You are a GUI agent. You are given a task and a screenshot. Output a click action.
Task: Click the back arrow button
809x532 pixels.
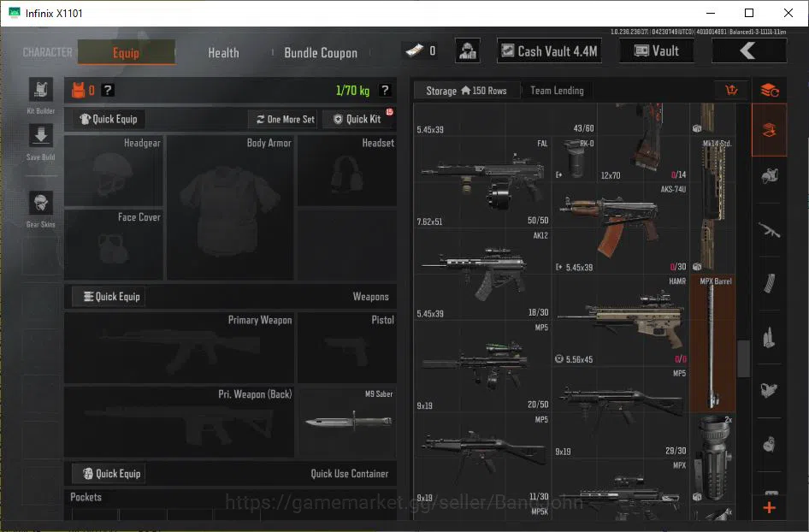click(x=748, y=50)
